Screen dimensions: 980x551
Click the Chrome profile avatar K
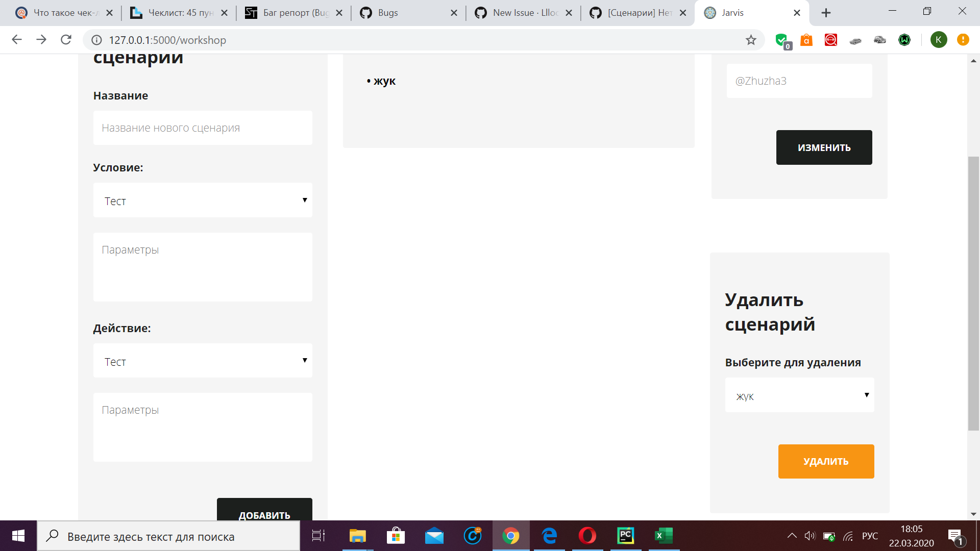[x=938, y=40]
